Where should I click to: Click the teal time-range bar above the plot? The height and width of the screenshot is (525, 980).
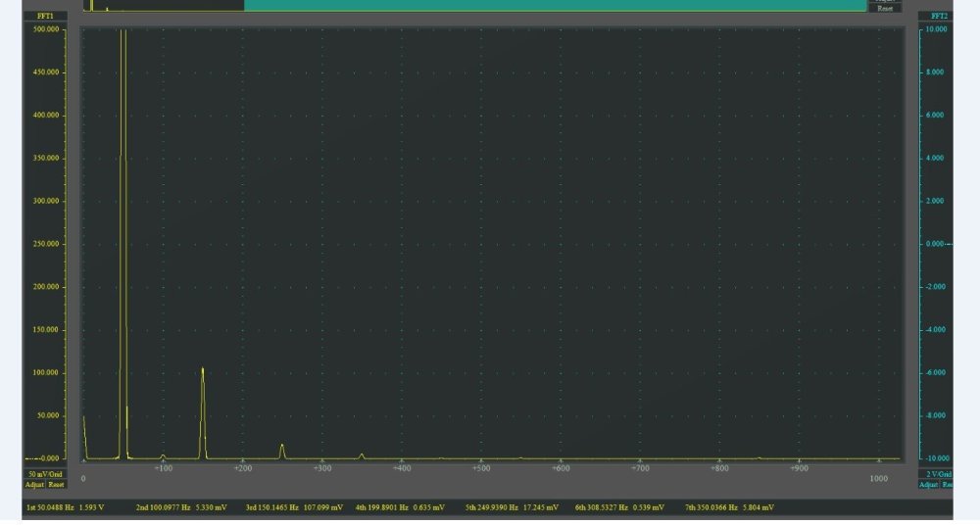[555, 5]
